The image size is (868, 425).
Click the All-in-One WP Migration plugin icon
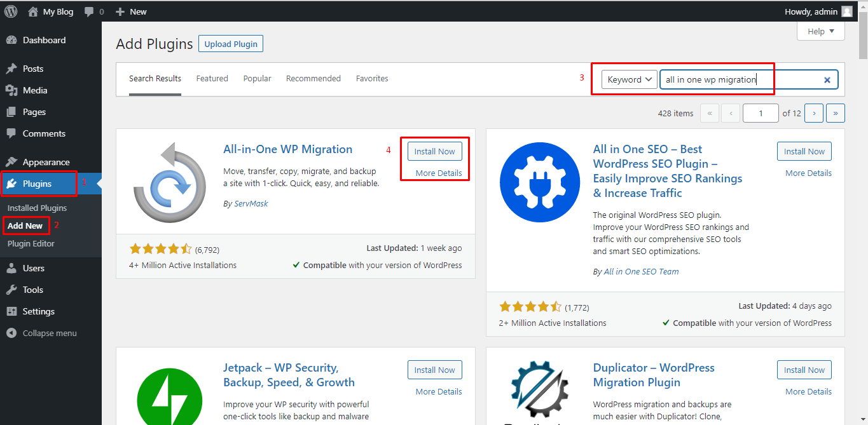170,183
